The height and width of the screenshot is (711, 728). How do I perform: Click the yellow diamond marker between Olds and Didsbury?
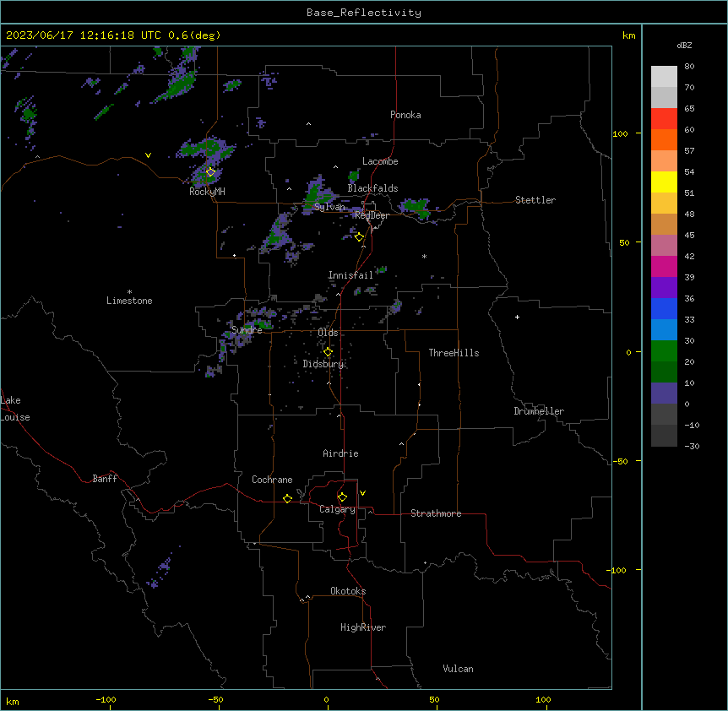click(328, 352)
